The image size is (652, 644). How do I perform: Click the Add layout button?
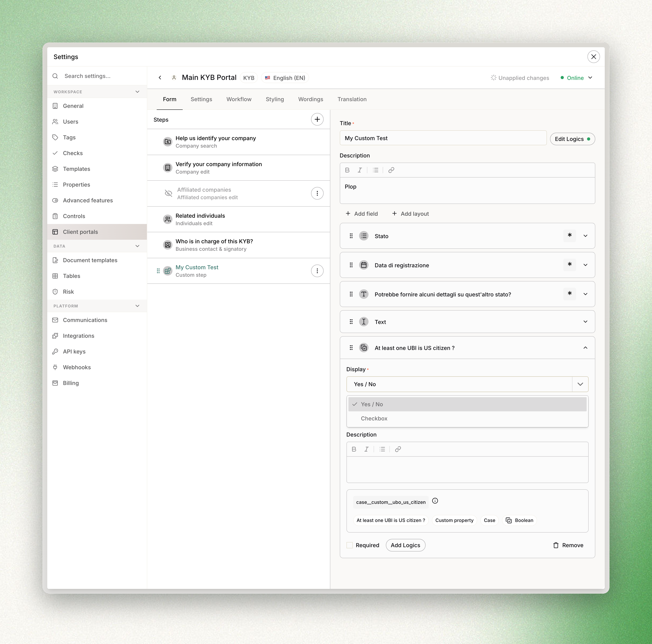click(x=410, y=214)
